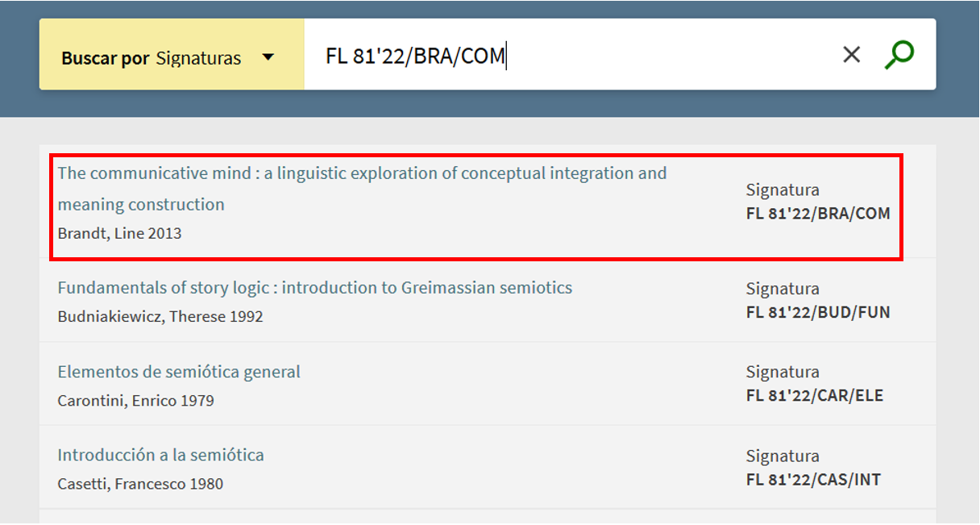Click author line 'Brandt, Line 2013'

pos(119,234)
